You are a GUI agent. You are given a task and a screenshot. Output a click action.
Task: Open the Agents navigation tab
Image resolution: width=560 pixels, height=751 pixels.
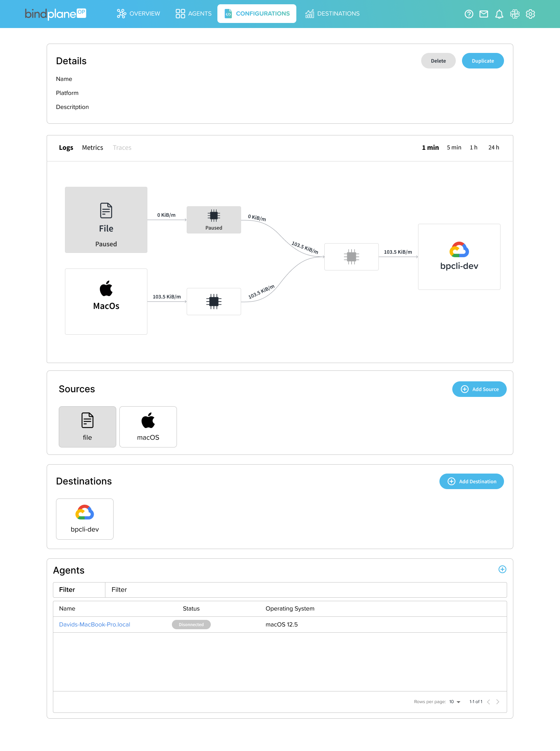[x=194, y=14]
